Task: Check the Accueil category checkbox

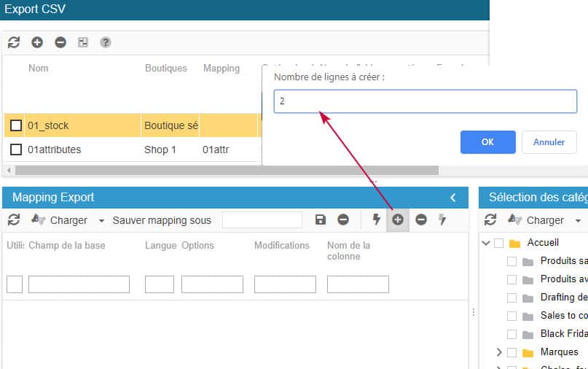Action: (x=498, y=243)
